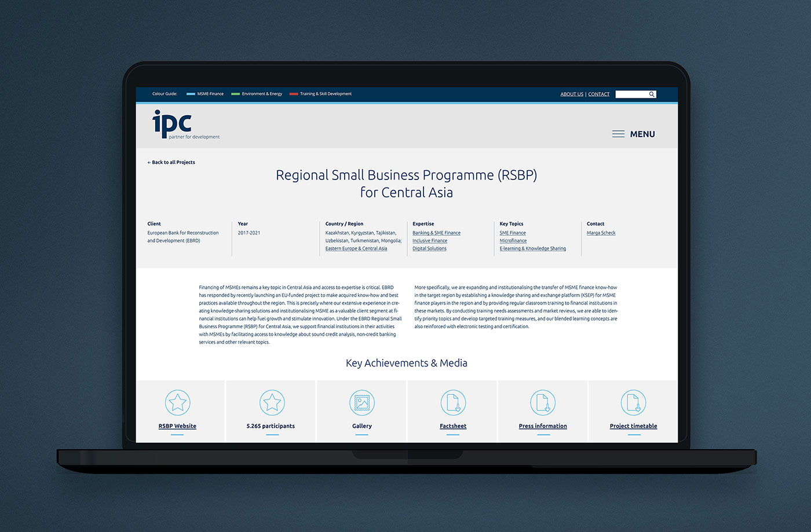
Task: Click the Country / Region heading
Action: point(344,223)
